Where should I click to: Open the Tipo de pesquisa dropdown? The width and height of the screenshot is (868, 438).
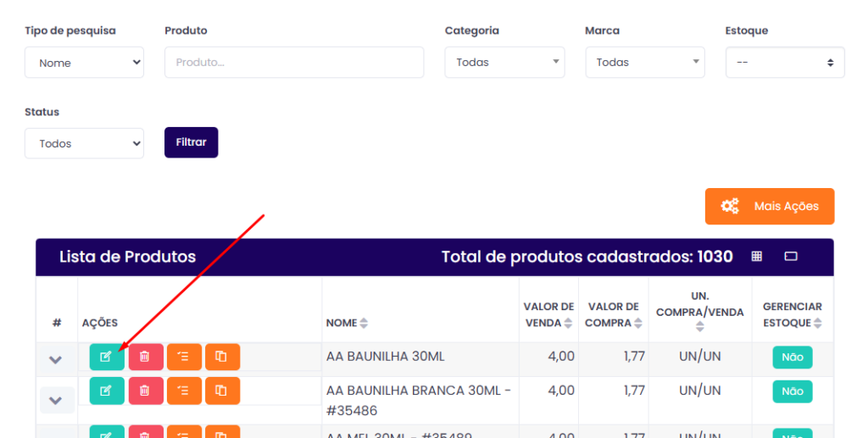84,63
